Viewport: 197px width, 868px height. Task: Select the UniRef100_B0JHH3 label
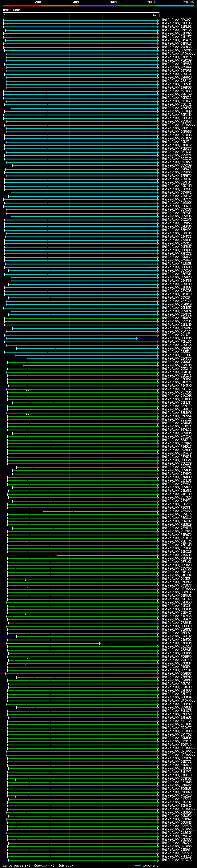pos(177,399)
